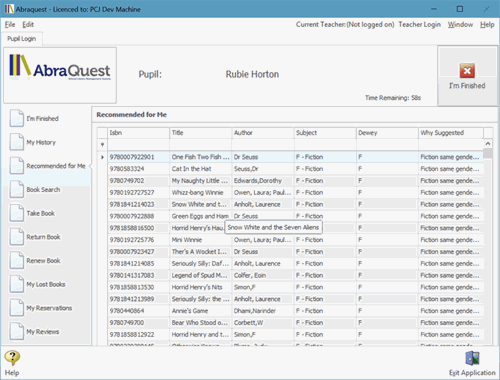Image resolution: width=500 pixels, height=380 pixels.
Task: Click the Time Remaining countdown text
Action: [393, 98]
